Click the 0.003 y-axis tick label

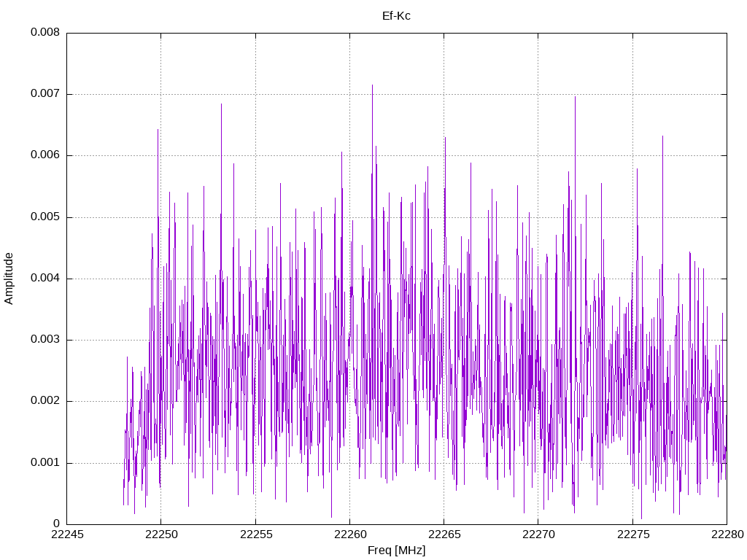[x=45, y=340]
